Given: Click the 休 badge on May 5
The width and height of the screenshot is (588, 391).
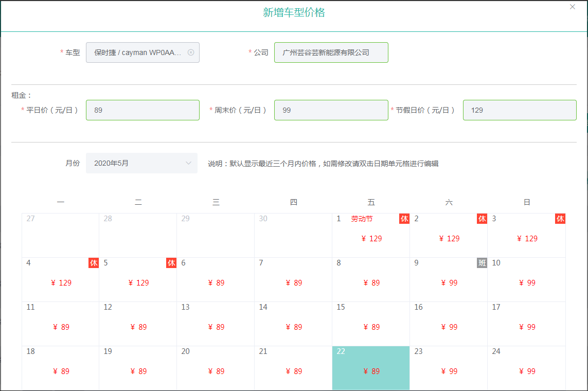Looking at the screenshot, I should click(171, 263).
